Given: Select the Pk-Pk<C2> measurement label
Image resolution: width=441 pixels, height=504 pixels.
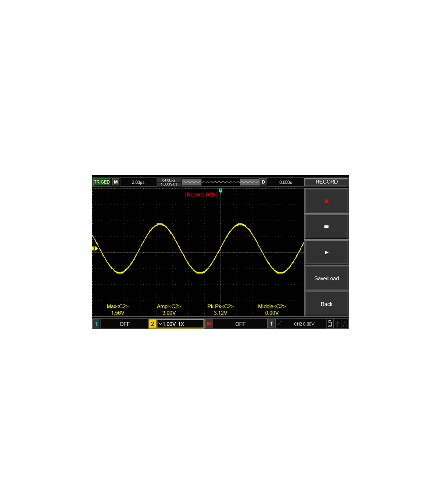Looking at the screenshot, I should tap(220, 306).
